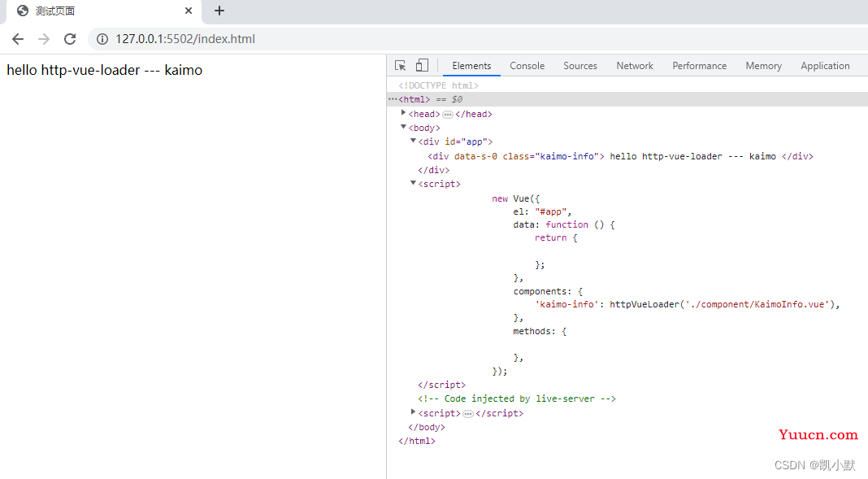Select the 测试页面 browser tab
Image resolution: width=868 pixels, height=479 pixels.
102,11
